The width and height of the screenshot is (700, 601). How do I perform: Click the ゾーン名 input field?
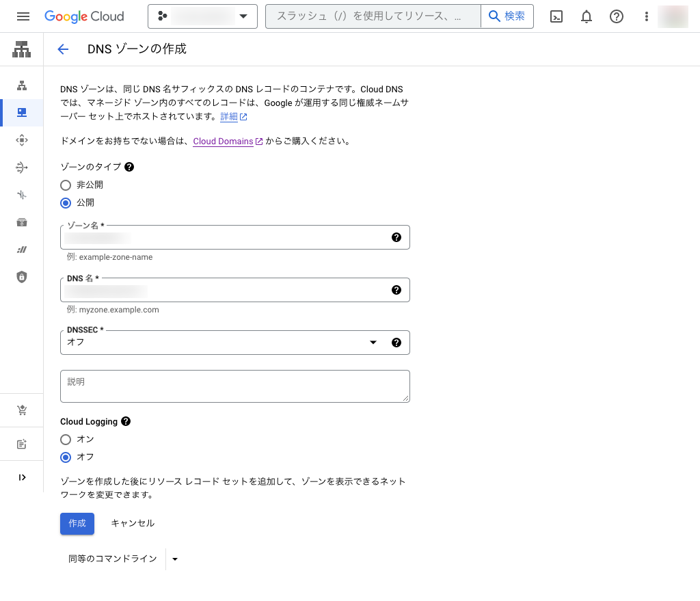(x=226, y=238)
